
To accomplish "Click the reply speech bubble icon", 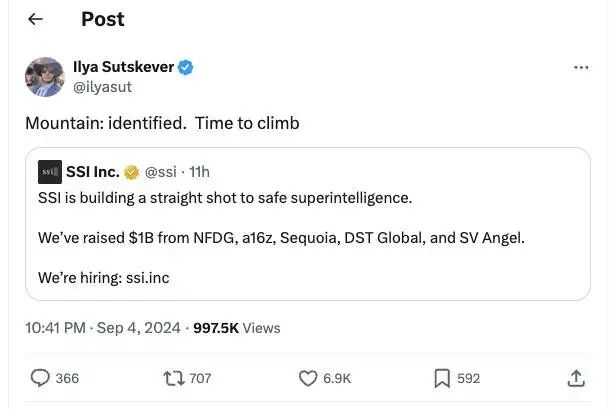I will point(41,378).
